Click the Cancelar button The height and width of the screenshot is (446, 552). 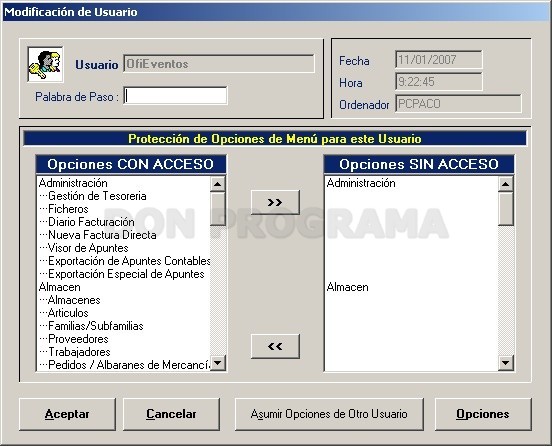pyautogui.click(x=171, y=414)
